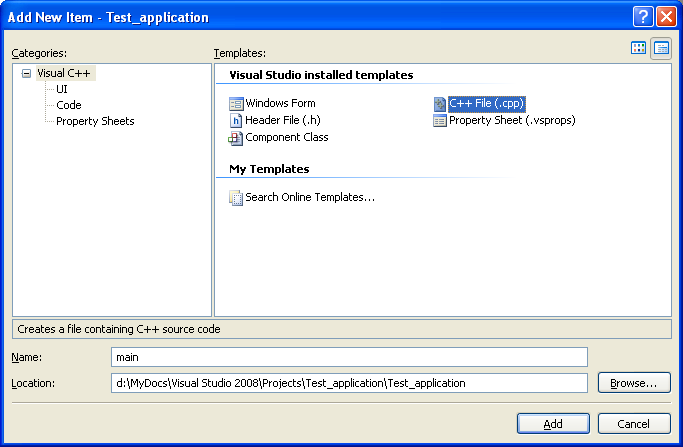The image size is (683, 447).
Task: Choose the Component Class template icon
Action: click(236, 138)
